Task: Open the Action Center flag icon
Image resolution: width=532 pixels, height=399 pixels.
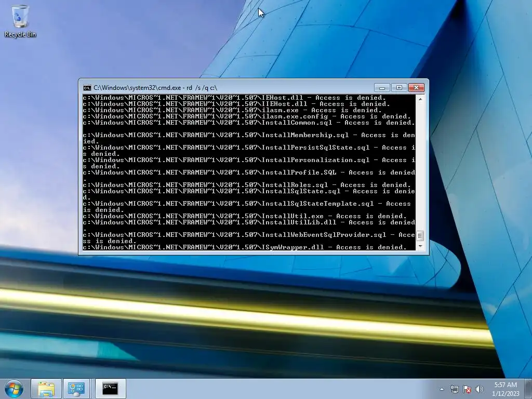Action: [x=467, y=389]
